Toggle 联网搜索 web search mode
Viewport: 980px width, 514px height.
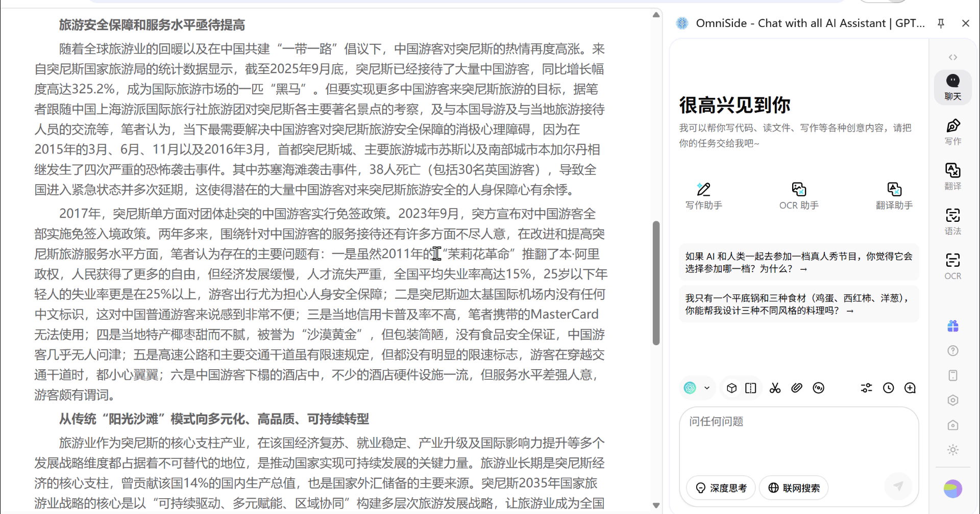(x=794, y=488)
